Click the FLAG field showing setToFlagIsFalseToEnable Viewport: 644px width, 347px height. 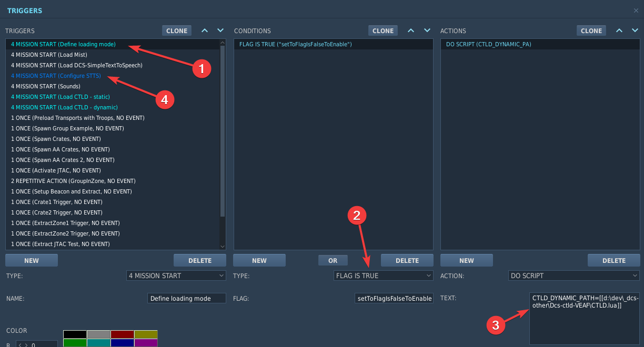point(394,298)
